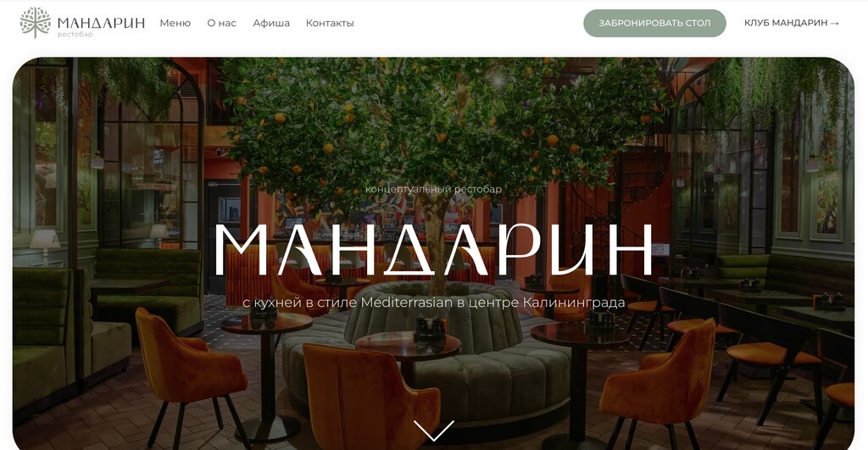Go to the О нас section

point(221,23)
